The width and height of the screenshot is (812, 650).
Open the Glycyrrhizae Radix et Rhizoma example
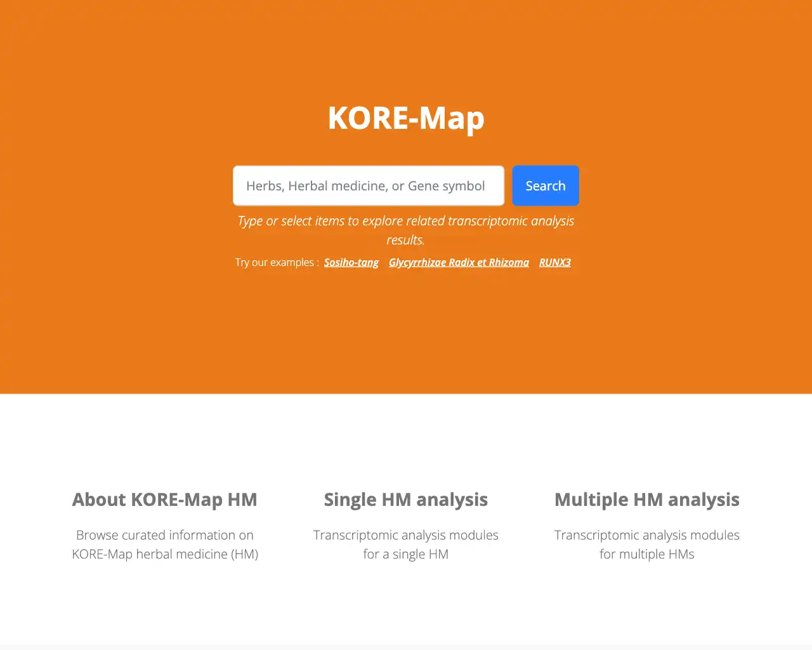[459, 262]
